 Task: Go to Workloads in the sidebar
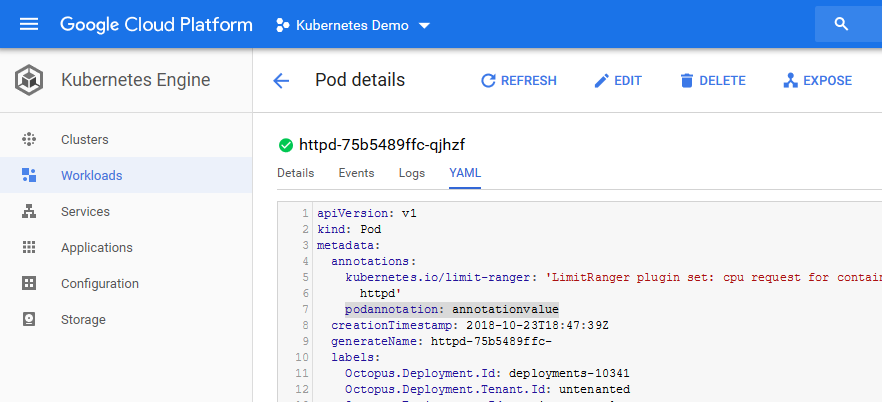91,176
